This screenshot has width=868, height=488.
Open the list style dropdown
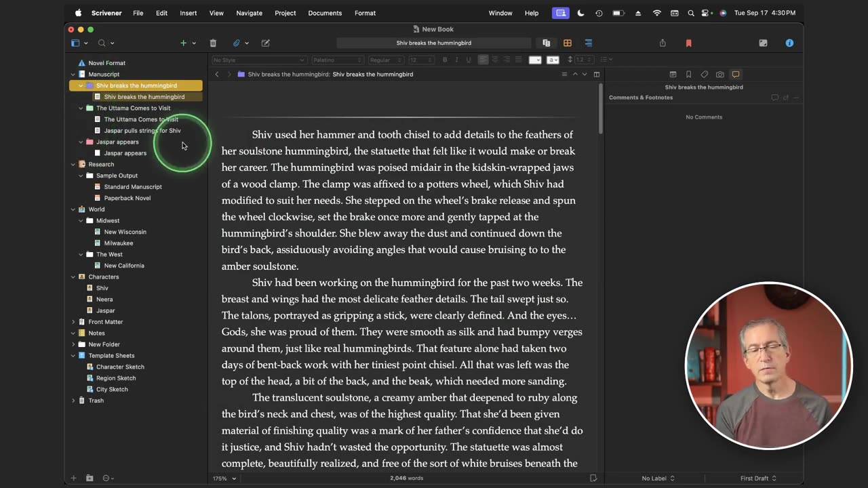(606, 60)
